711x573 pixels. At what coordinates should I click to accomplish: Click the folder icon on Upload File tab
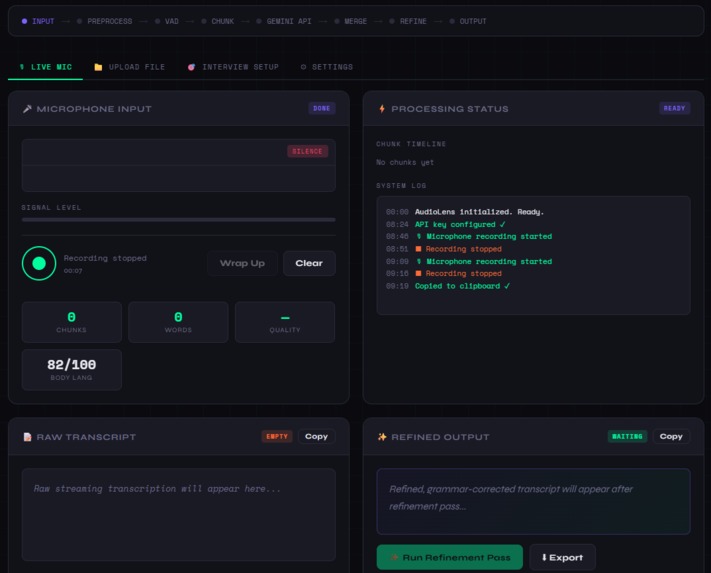pos(98,67)
